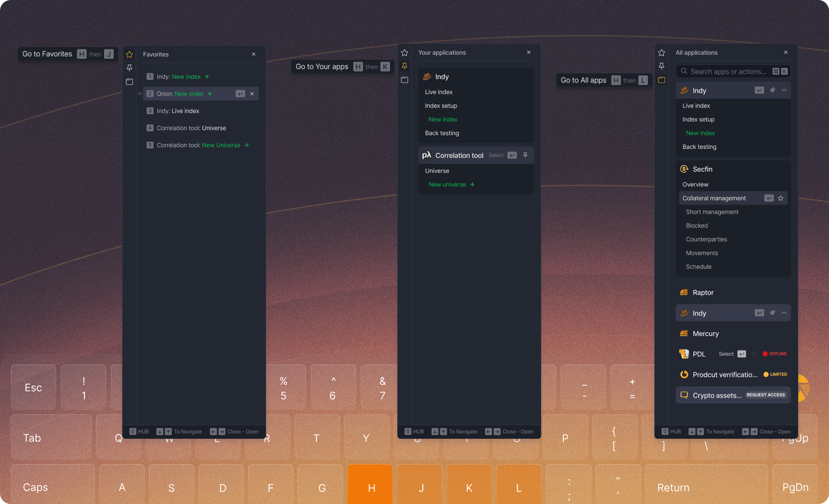Open the Raptor app entry

coord(703,293)
